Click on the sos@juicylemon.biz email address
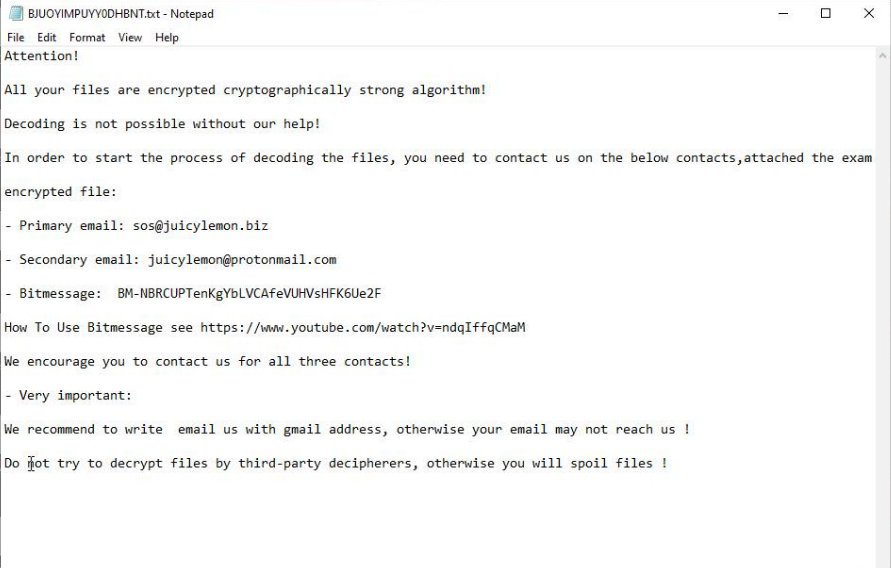Viewport: 891px width, 568px height. coord(200,226)
